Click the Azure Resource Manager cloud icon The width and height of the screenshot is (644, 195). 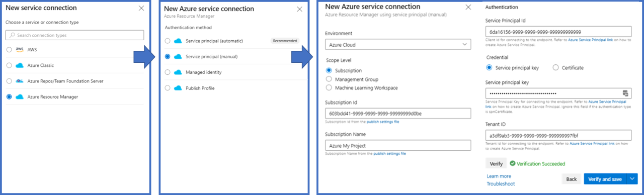click(20, 96)
